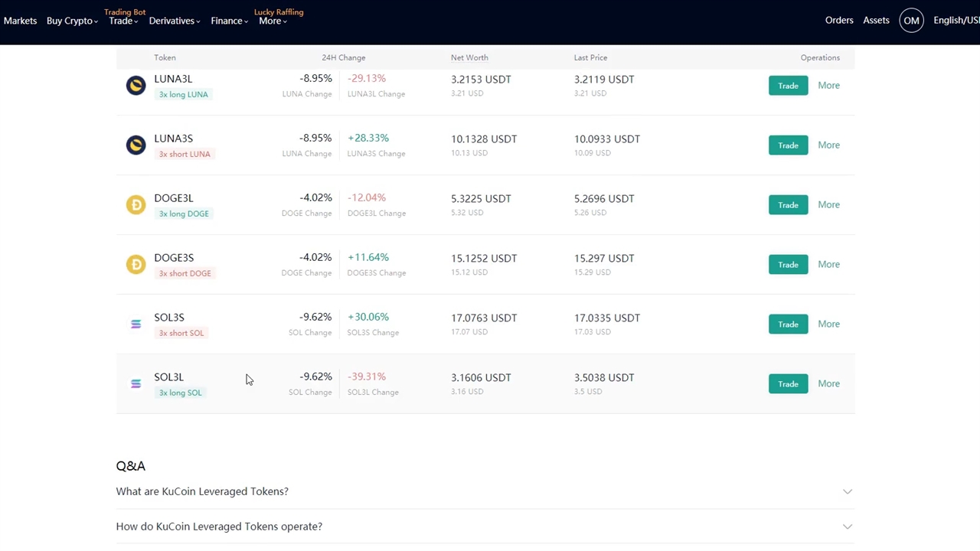Viewport: 980px width, 551px height.
Task: Open the Finance dropdown menu
Action: [229, 21]
